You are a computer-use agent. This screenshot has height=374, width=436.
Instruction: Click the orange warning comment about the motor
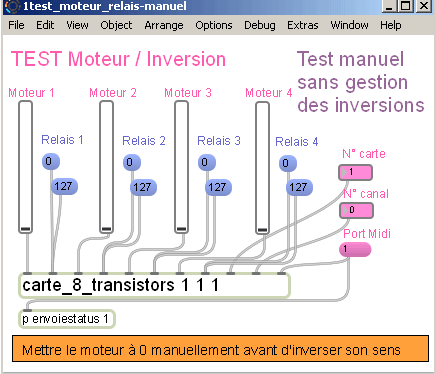220,349
